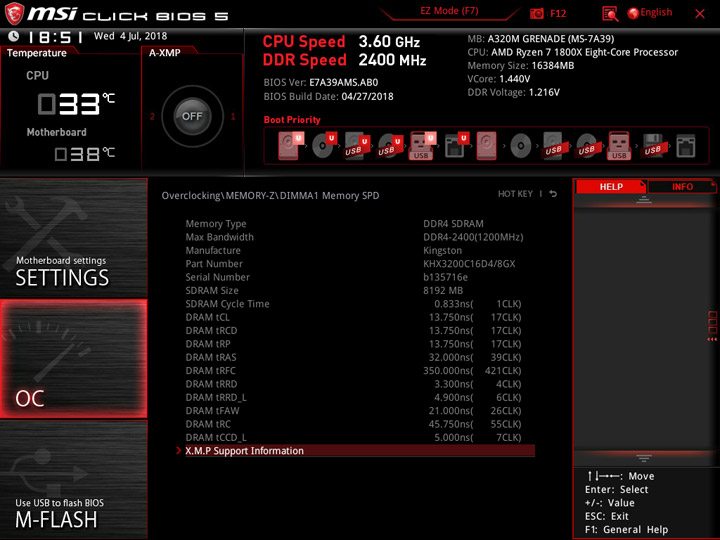Open the BIOS search magnifier icon
Screen dimensions: 720x540
pyautogui.click(x=609, y=14)
